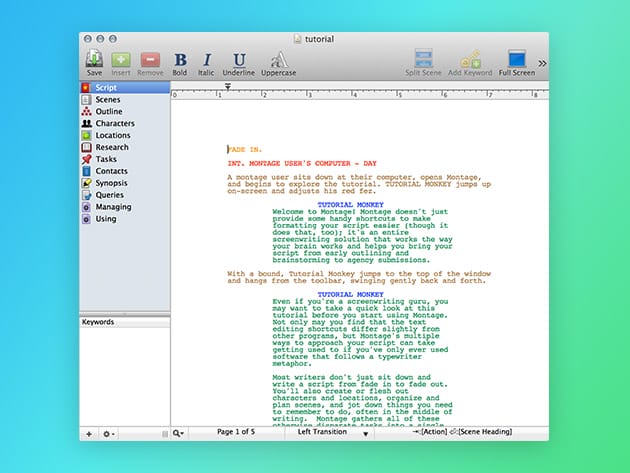Click the Contacts blue book icon
The height and width of the screenshot is (473, 630).
[x=86, y=171]
